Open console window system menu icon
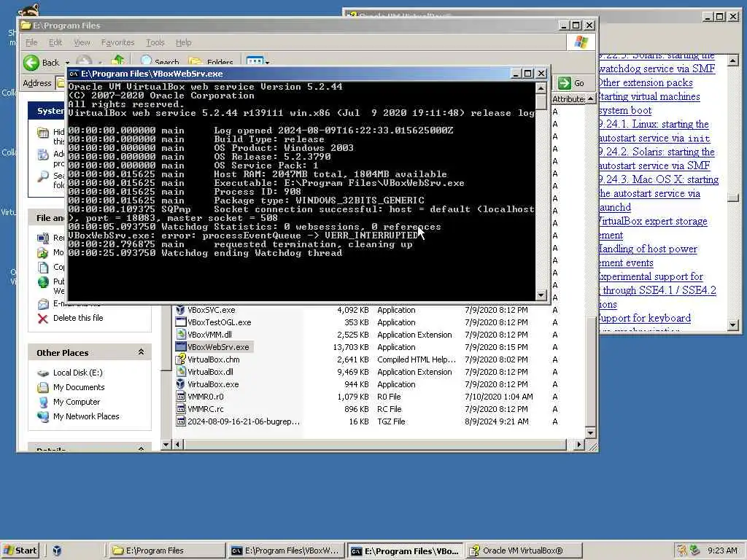Viewport: 747px width, 560px height. 74,74
